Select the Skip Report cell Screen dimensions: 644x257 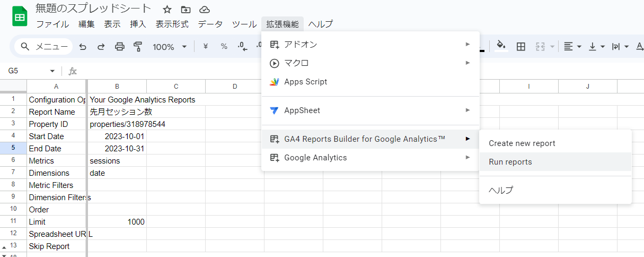[x=56, y=246]
